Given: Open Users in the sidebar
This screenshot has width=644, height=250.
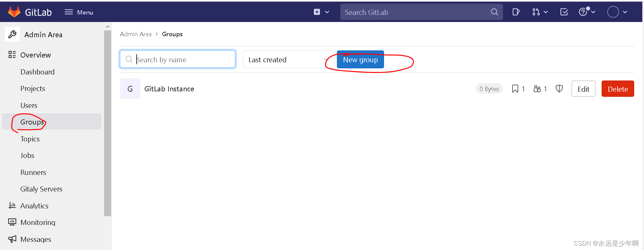Looking at the screenshot, I should coord(29,105).
